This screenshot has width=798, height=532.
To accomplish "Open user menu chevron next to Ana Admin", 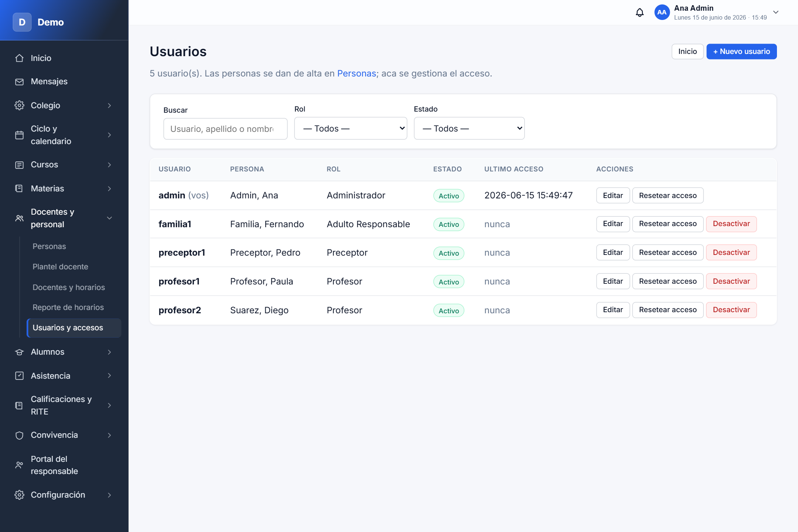I will [776, 13].
